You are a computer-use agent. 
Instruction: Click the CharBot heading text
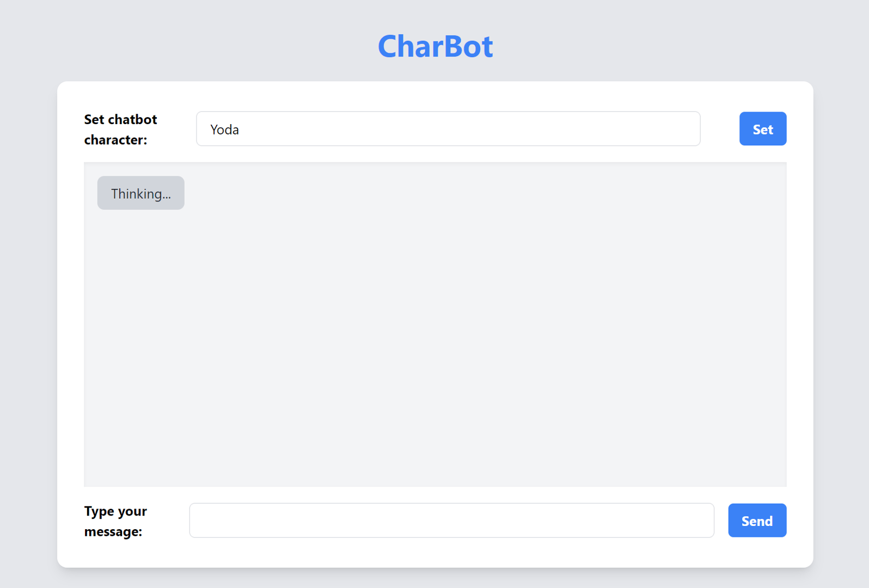point(435,46)
